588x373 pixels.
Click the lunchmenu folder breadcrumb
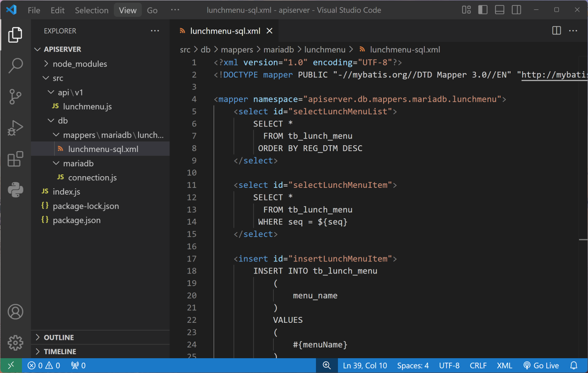[x=325, y=50]
